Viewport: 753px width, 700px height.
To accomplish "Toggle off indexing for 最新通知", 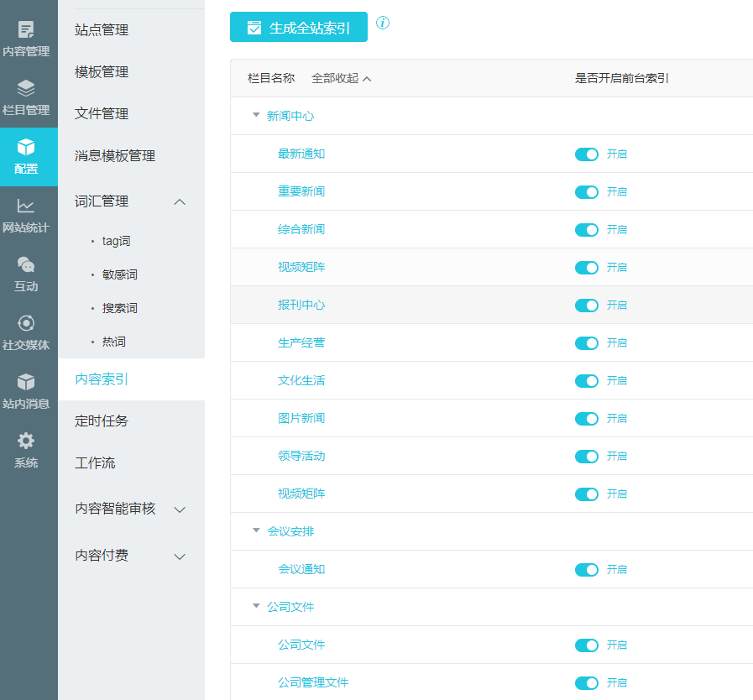I will pyautogui.click(x=586, y=154).
